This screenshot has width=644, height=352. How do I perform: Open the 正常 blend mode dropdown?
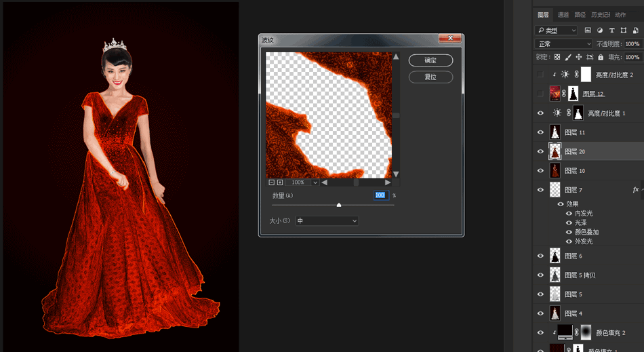[x=563, y=44]
